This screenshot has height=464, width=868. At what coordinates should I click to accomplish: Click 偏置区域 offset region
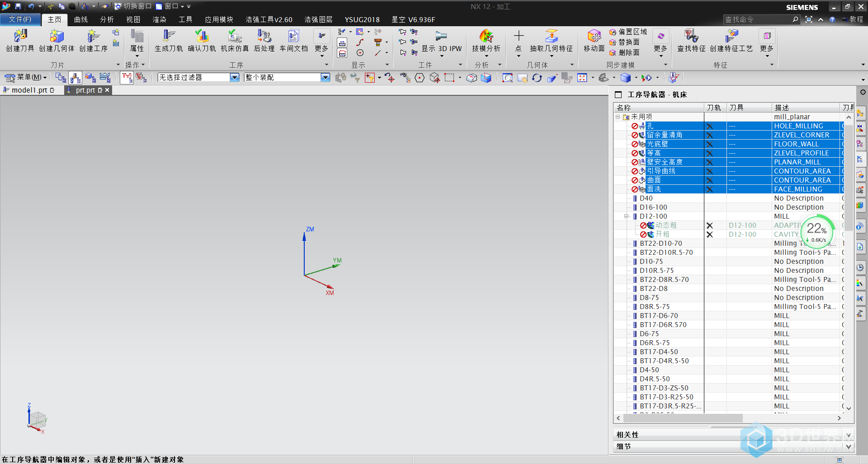click(x=628, y=32)
